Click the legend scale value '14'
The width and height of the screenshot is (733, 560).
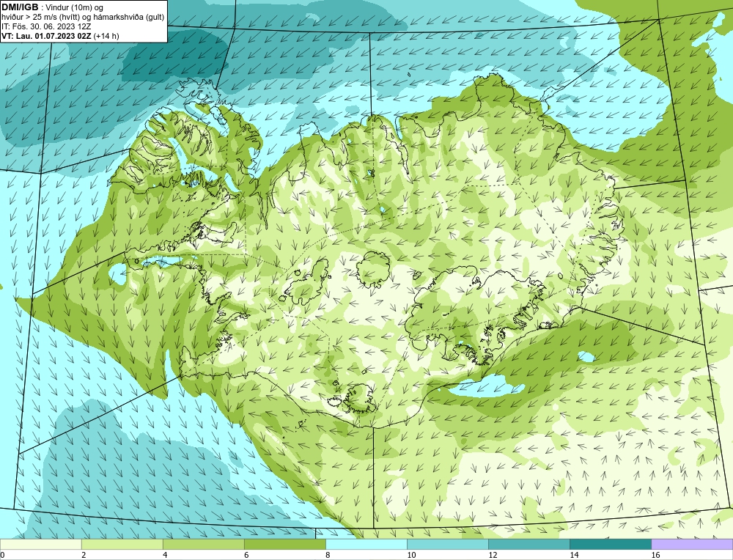574,555
